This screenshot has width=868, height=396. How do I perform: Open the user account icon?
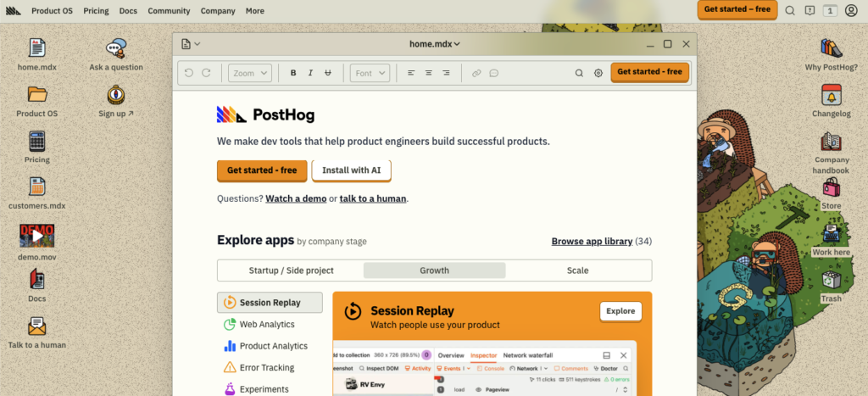(x=851, y=10)
